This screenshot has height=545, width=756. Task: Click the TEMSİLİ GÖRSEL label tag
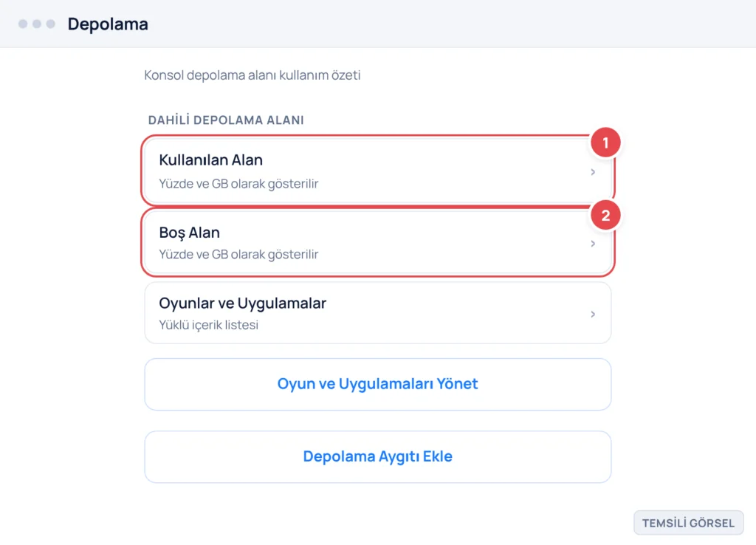pyautogui.click(x=689, y=523)
